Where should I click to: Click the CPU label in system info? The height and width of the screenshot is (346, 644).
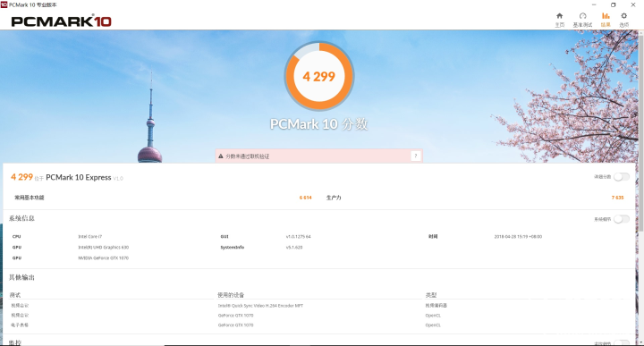[16, 237]
